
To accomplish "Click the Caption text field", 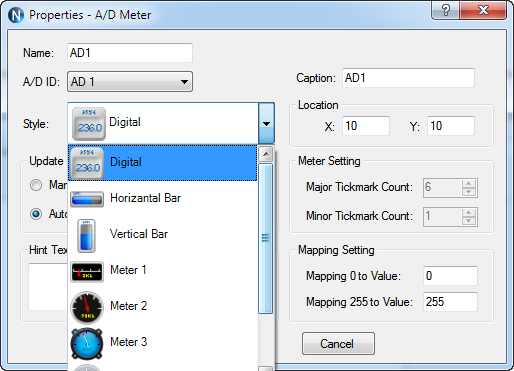I will click(x=408, y=78).
